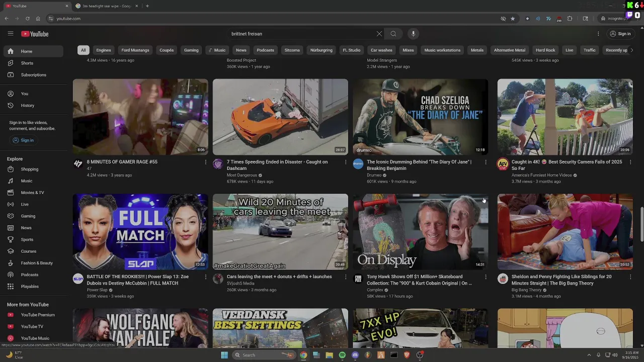Click the sidebar Sign in button
644x362 pixels.
[x=23, y=140]
